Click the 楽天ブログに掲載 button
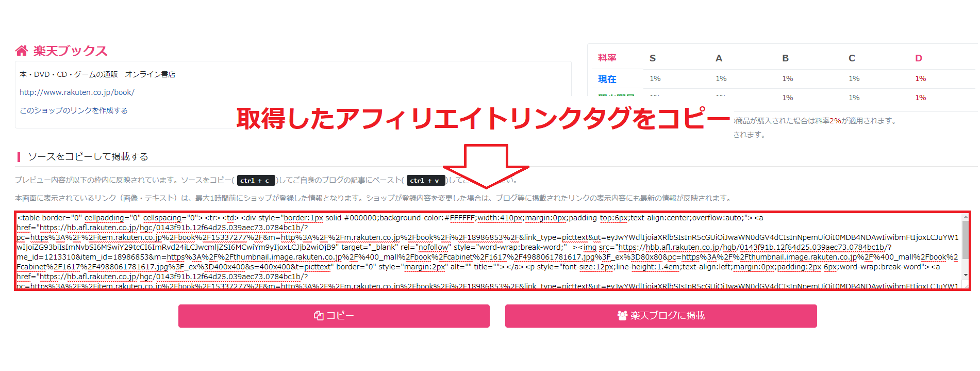Viewport: 980px width, 371px height. [661, 316]
